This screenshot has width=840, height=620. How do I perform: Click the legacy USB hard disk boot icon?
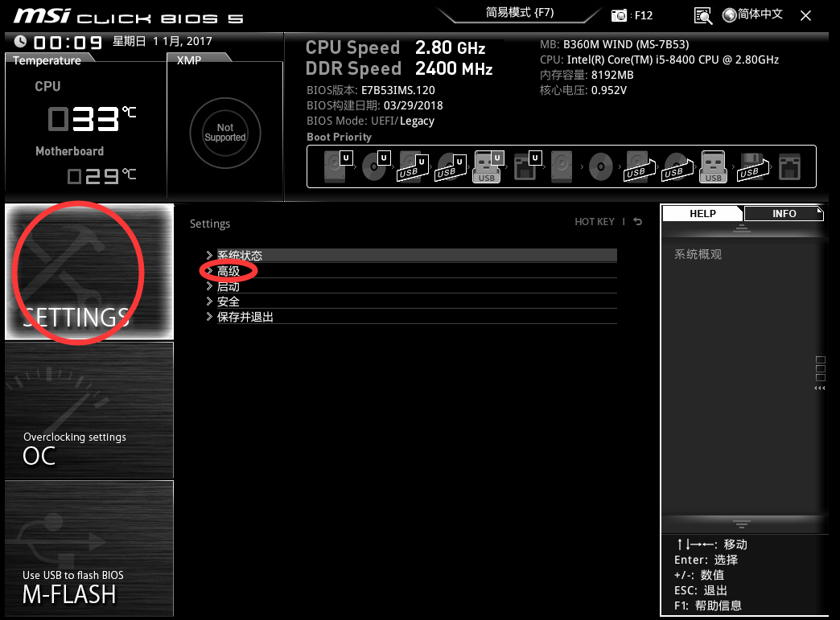coord(640,167)
